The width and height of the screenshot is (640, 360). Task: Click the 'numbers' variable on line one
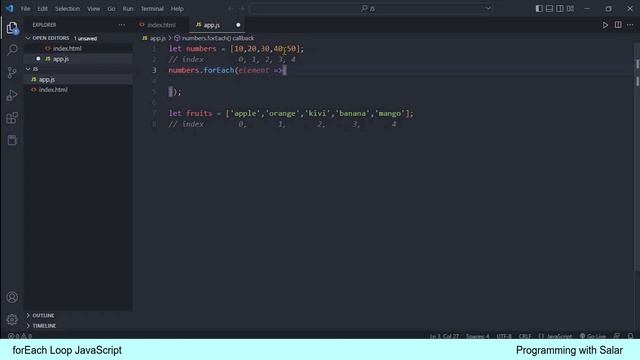pos(201,49)
